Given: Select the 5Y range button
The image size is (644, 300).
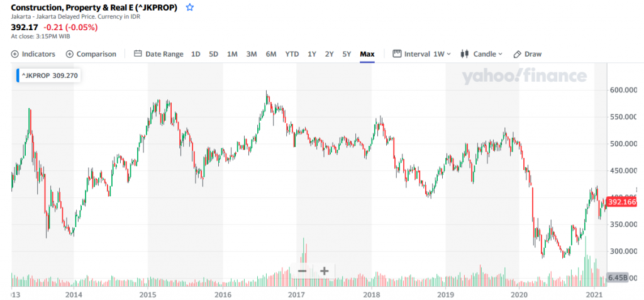Looking at the screenshot, I should [x=347, y=54].
